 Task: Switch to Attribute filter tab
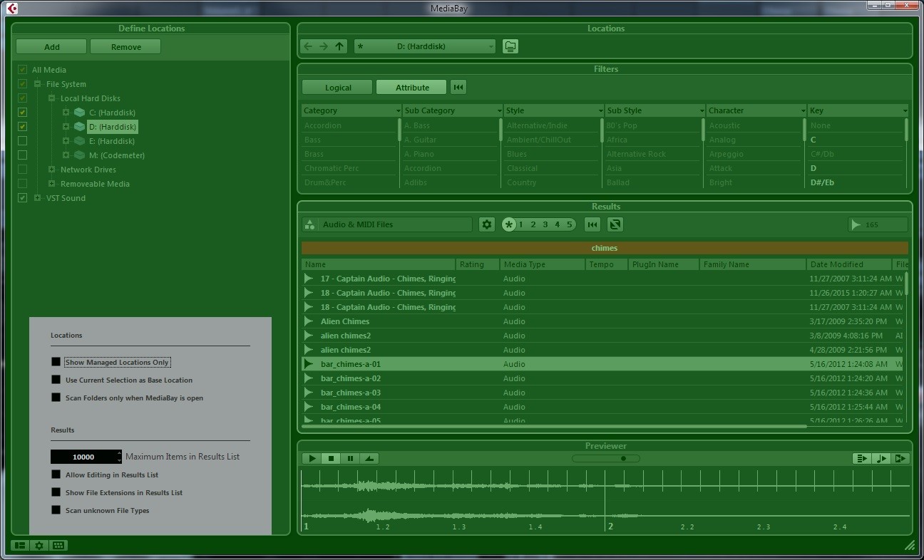tap(411, 87)
